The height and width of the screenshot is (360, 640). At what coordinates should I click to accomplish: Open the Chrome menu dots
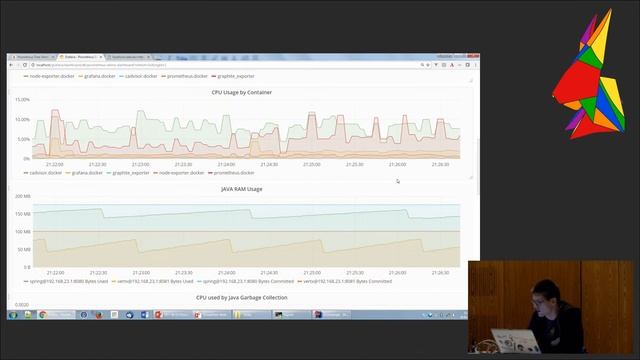click(x=476, y=65)
